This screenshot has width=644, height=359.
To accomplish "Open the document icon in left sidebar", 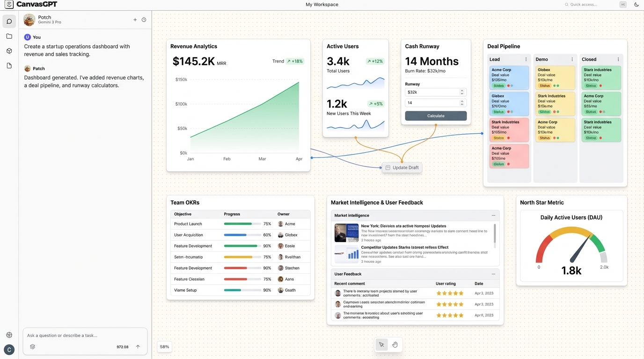I will coord(9,66).
